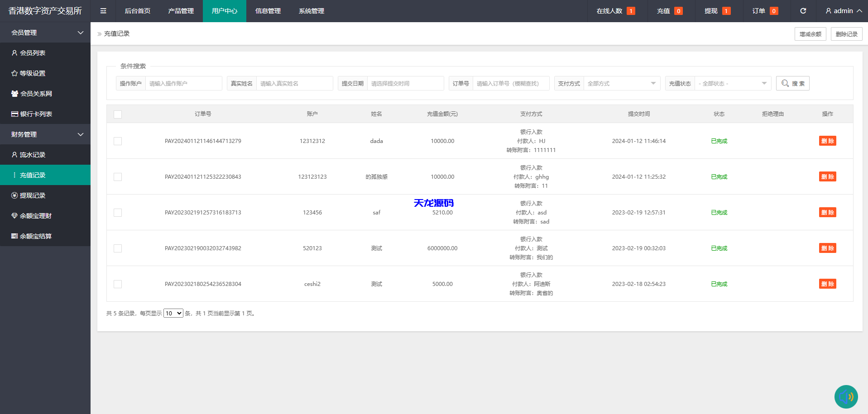Delete the 520123 recharge record
The height and width of the screenshot is (414, 868).
click(828, 248)
